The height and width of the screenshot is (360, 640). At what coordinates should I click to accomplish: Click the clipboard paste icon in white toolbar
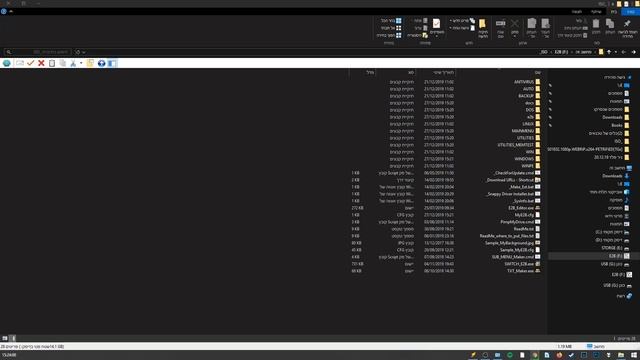tap(52, 63)
